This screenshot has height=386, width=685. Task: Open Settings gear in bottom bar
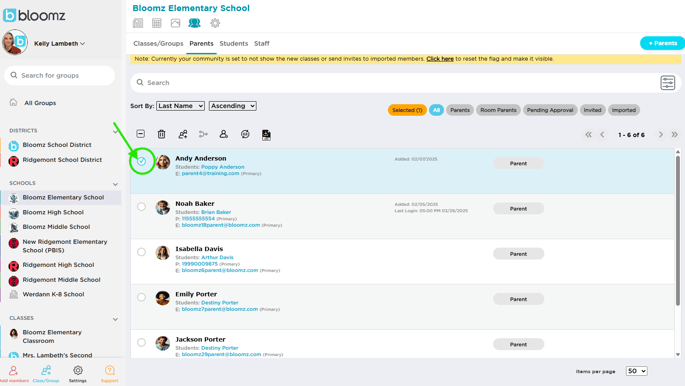click(x=78, y=371)
